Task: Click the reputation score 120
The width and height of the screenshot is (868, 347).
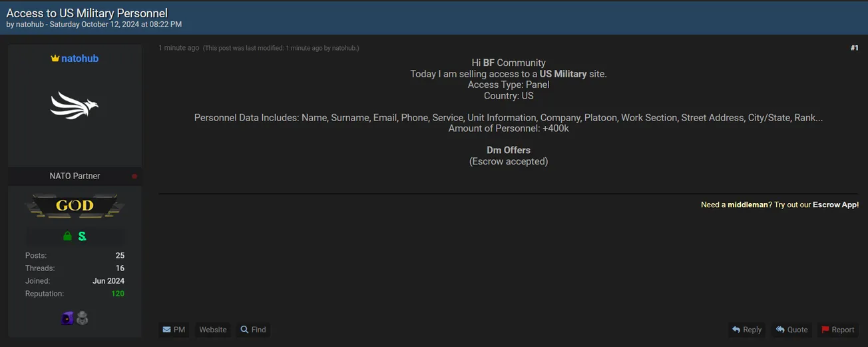Action: 117,294
